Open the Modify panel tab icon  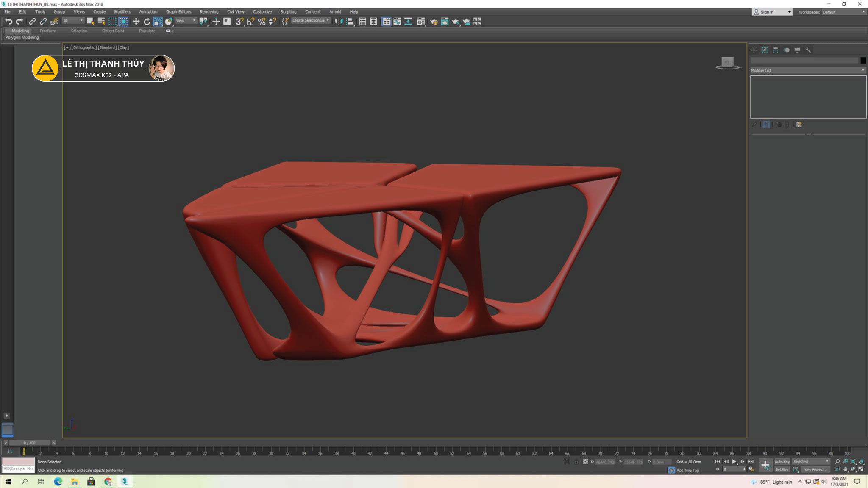(x=765, y=50)
